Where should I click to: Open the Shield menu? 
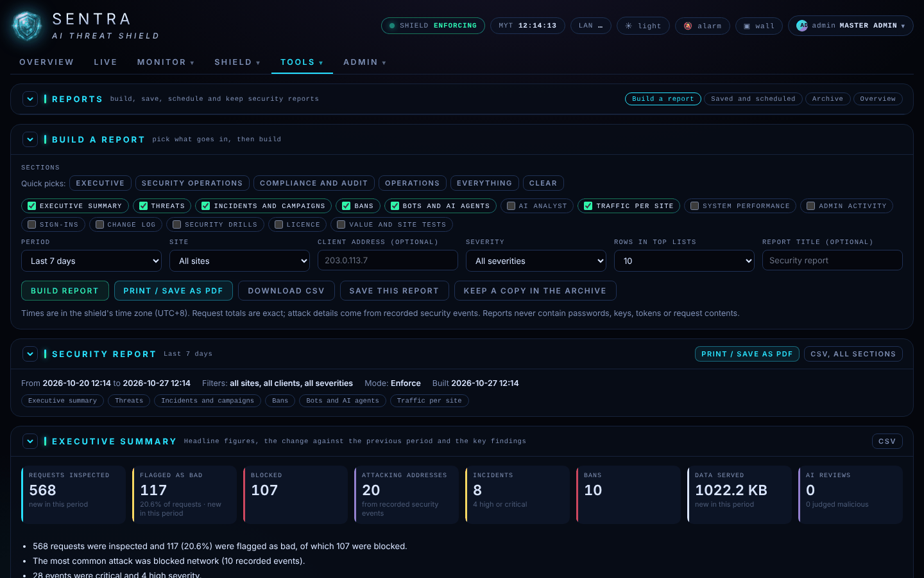click(237, 62)
